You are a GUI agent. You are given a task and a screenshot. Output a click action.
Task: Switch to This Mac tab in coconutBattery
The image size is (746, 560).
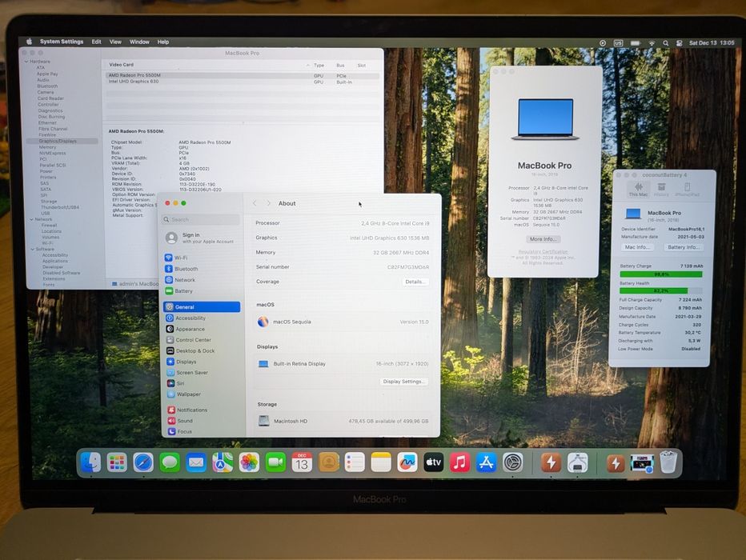click(x=638, y=190)
